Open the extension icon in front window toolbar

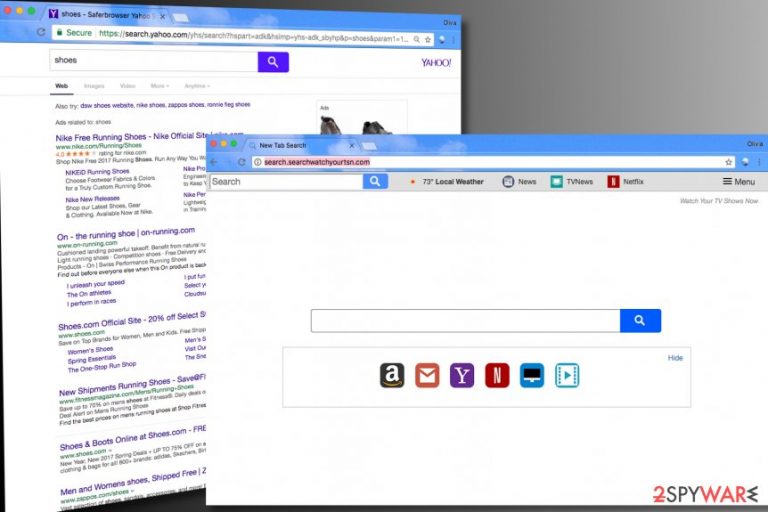pos(745,162)
